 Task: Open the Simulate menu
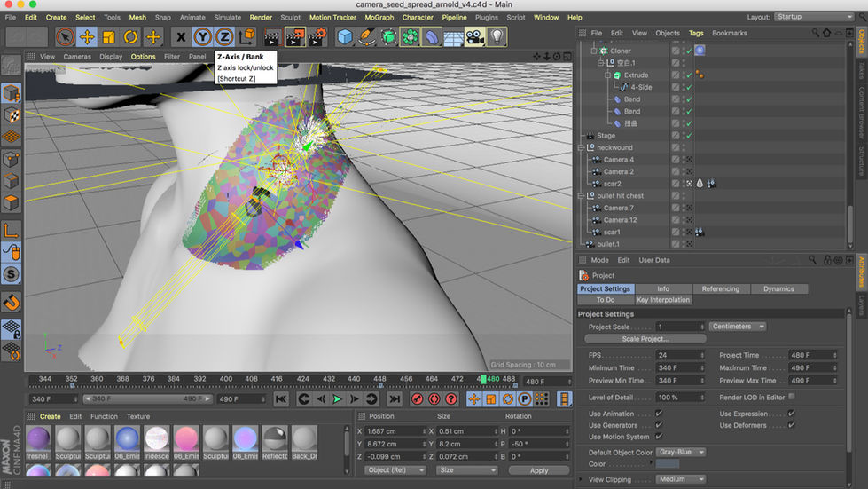click(227, 17)
